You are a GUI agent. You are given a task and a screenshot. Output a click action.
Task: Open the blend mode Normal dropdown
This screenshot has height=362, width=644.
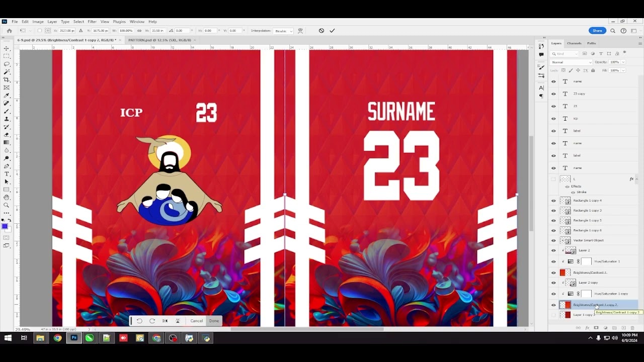572,62
